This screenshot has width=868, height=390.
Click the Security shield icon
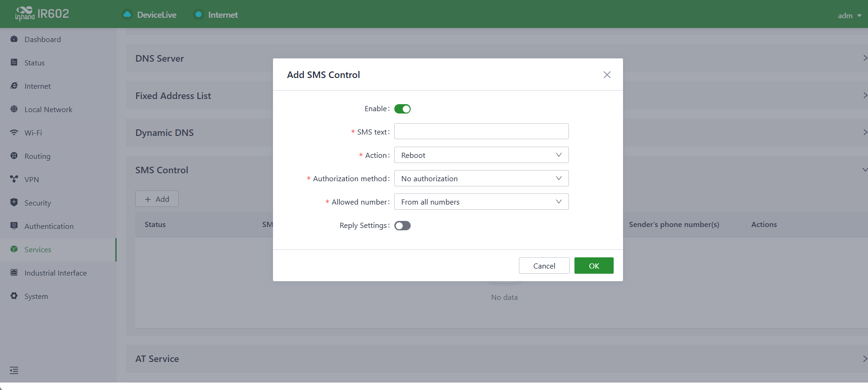pos(14,203)
